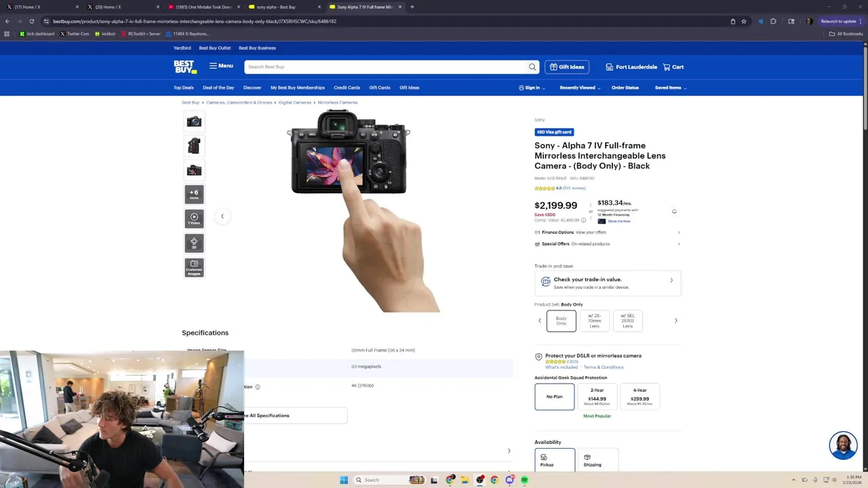This screenshot has height=488, width=868.
Task: Click the Mirrorless Cameras breadcrumb
Action: [338, 102]
